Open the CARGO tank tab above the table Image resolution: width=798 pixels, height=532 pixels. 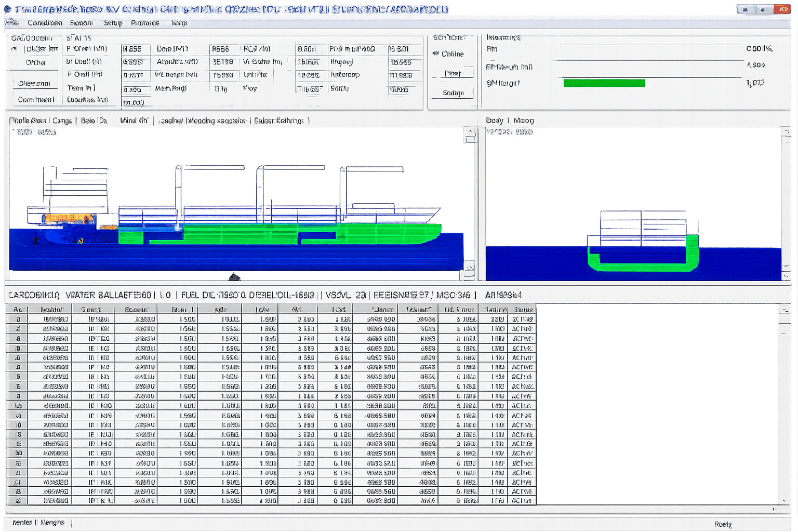click(x=34, y=295)
